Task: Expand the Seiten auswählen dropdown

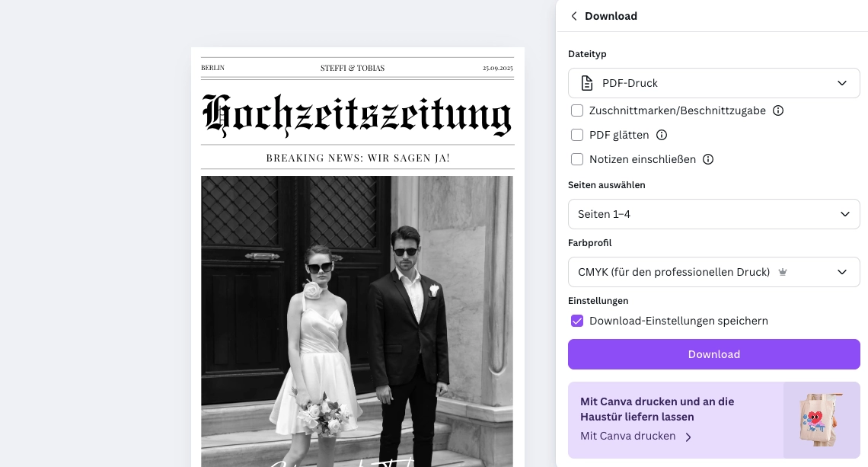Action: [x=713, y=214]
